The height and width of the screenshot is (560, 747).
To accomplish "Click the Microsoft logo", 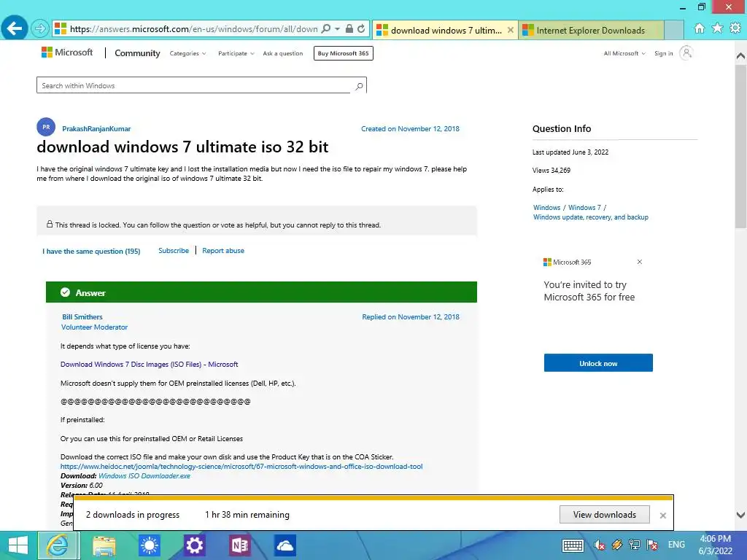I will [67, 52].
